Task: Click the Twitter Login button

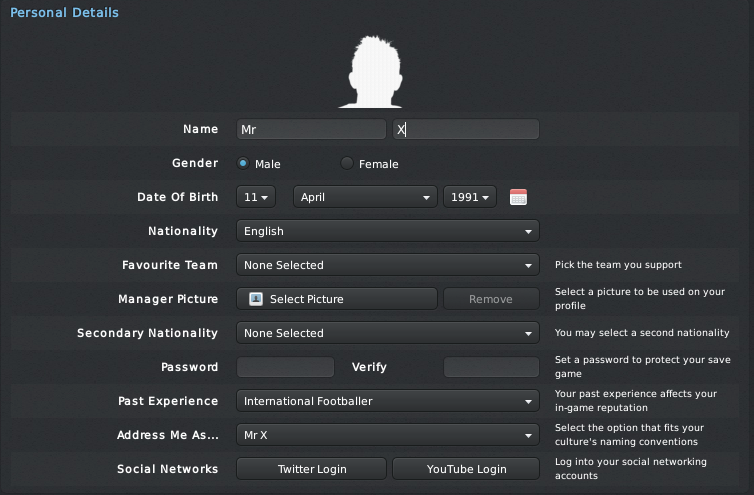Action: pyautogui.click(x=312, y=469)
